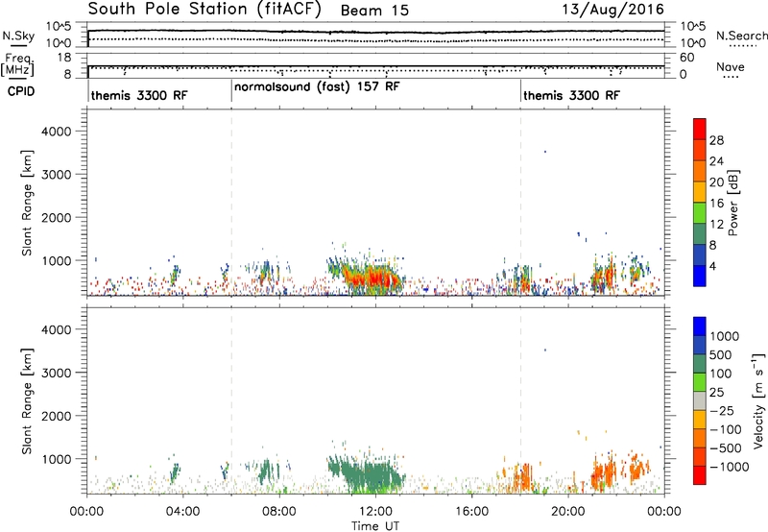Click the gray -25 to 25 velocity color segment
This screenshot has height=532, width=768.
[700, 400]
